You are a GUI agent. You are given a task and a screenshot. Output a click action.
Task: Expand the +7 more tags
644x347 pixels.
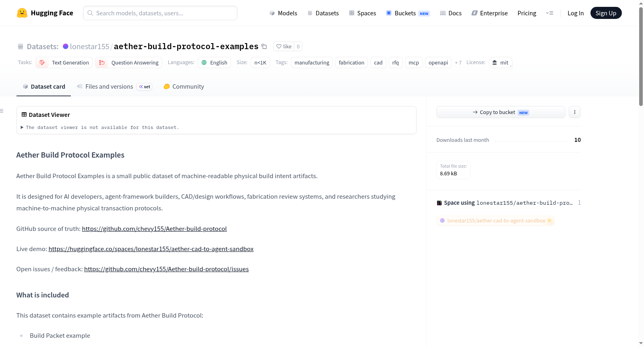click(458, 62)
